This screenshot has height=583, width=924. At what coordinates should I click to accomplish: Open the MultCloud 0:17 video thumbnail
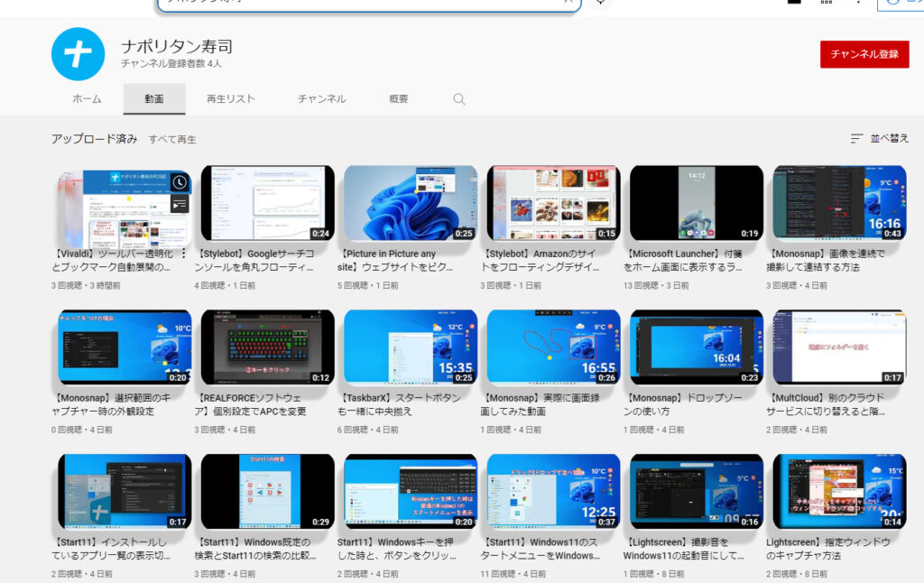[840, 347]
